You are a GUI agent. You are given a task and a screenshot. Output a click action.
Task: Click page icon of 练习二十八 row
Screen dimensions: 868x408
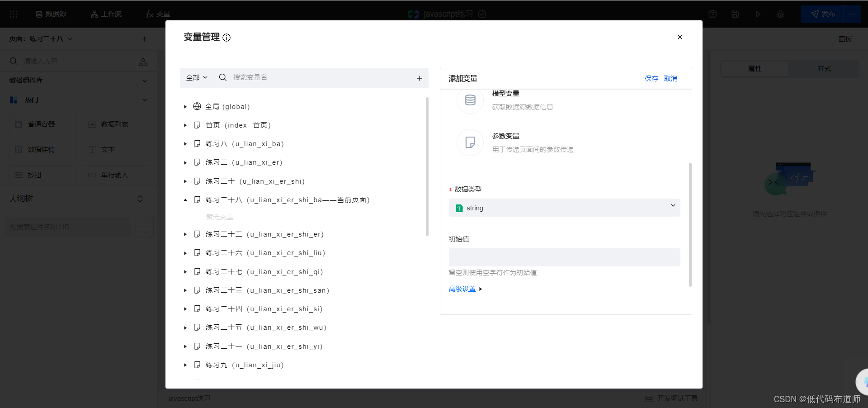pyautogui.click(x=197, y=200)
